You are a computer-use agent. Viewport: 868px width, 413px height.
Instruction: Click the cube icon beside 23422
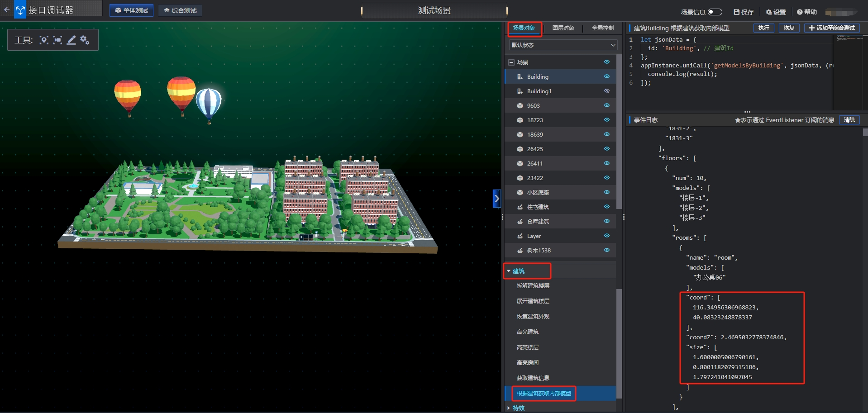520,178
